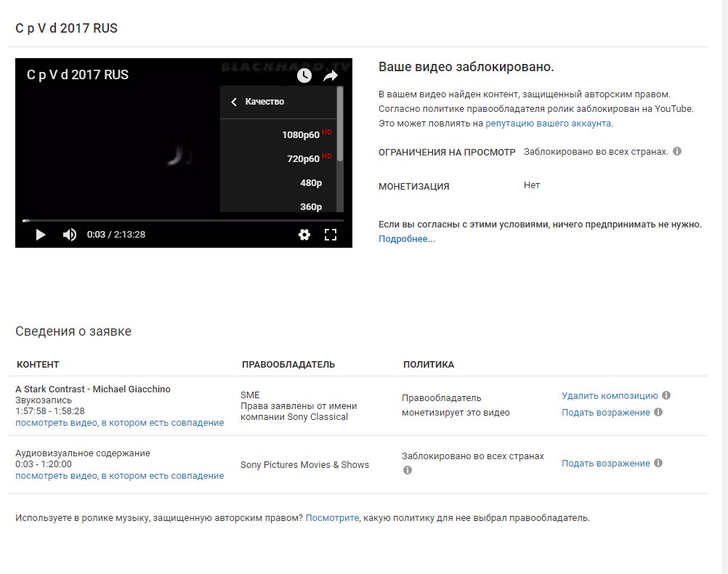Click the МОНЕТИЗАЦИЯ value Нет
728x574 pixels.
click(x=532, y=185)
